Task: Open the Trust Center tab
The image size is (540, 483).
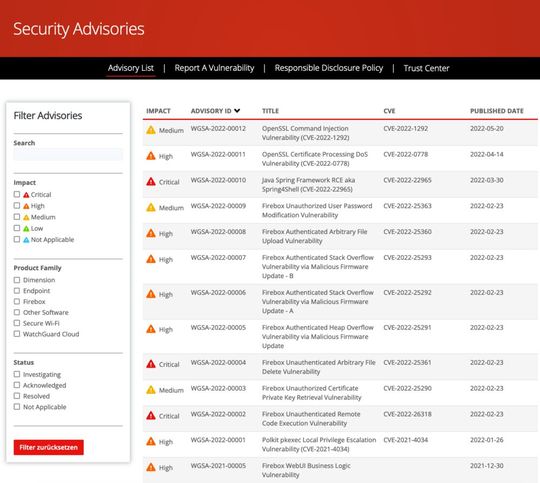Action: tap(426, 68)
